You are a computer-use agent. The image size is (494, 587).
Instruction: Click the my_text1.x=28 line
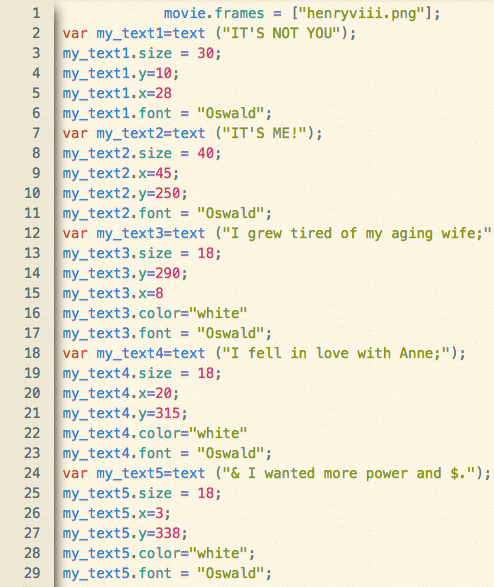tap(117, 94)
